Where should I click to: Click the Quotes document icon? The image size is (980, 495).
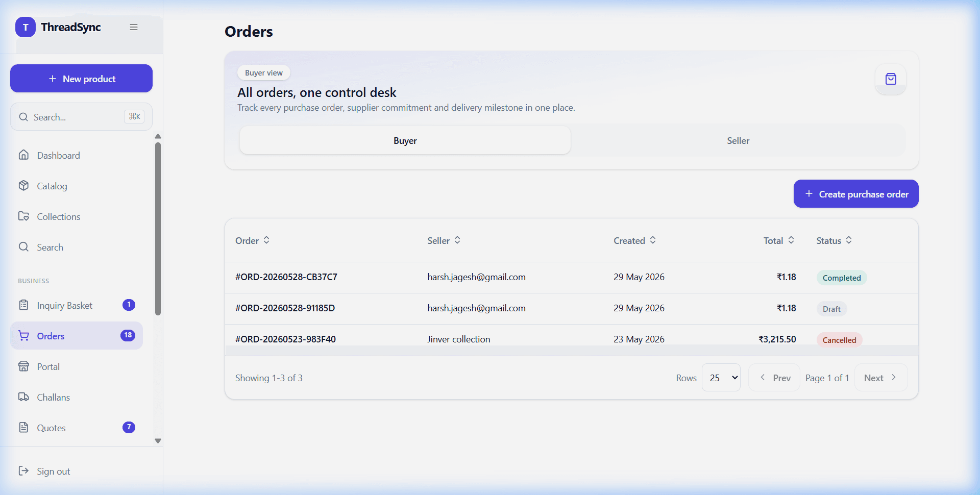(23, 427)
